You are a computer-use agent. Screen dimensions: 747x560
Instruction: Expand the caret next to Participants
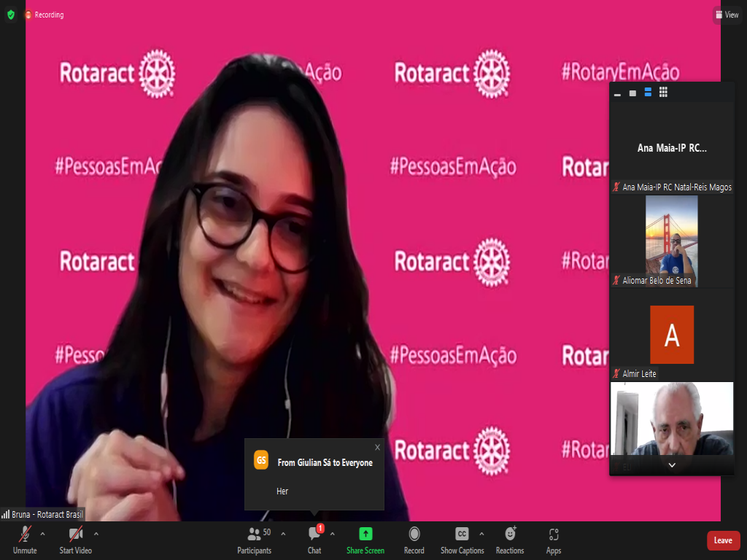pyautogui.click(x=283, y=534)
